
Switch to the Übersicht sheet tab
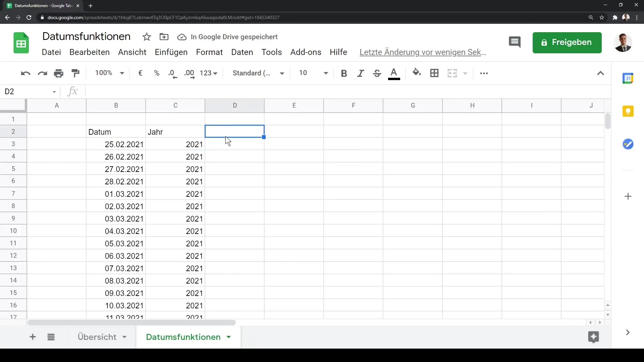pyautogui.click(x=97, y=337)
